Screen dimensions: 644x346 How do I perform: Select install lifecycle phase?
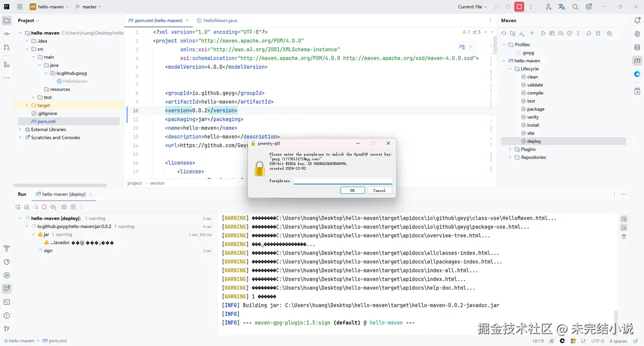point(533,125)
